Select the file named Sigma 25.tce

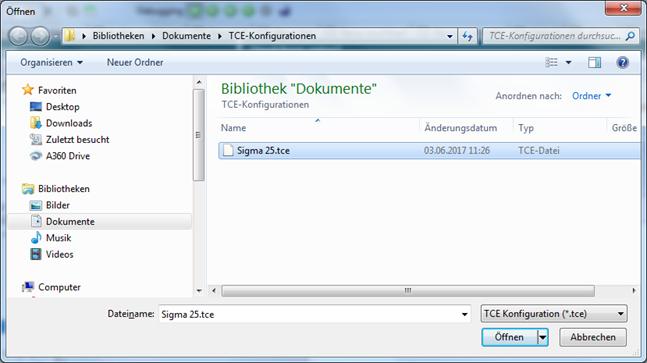(263, 151)
